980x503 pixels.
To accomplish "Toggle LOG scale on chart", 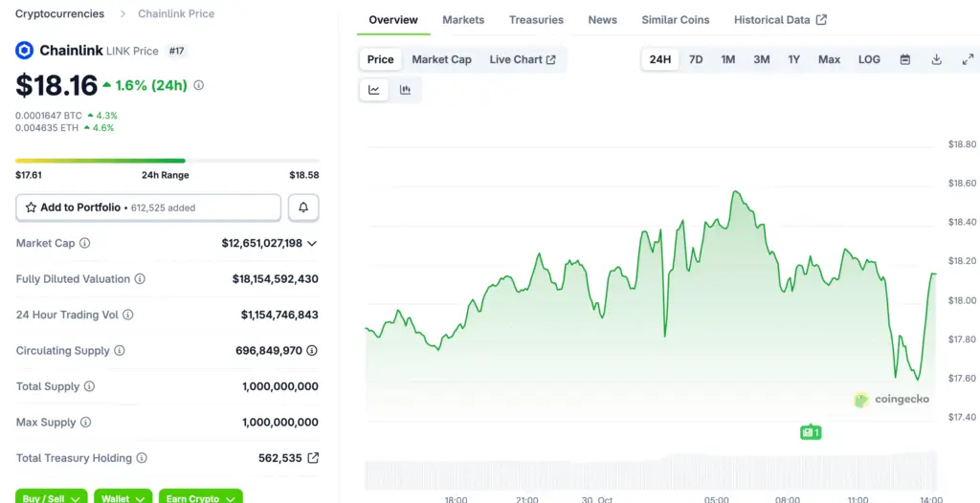I will point(869,59).
